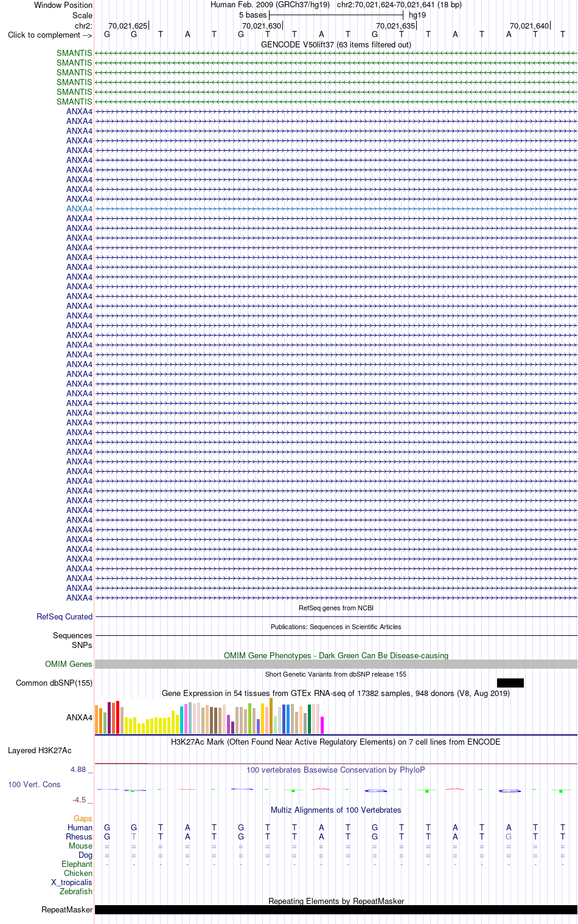Screen dimensions: 578x924
Task: Click the orange 'Gaps' label
Action: pos(83,818)
